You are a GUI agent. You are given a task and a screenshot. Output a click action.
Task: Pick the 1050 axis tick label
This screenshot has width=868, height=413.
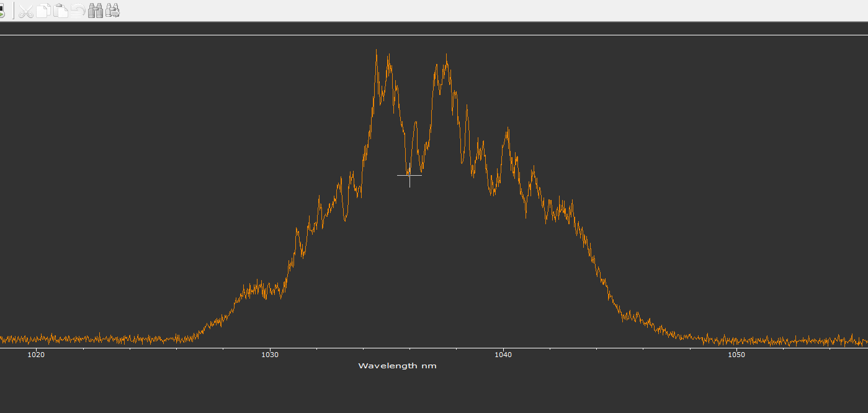pyautogui.click(x=736, y=355)
